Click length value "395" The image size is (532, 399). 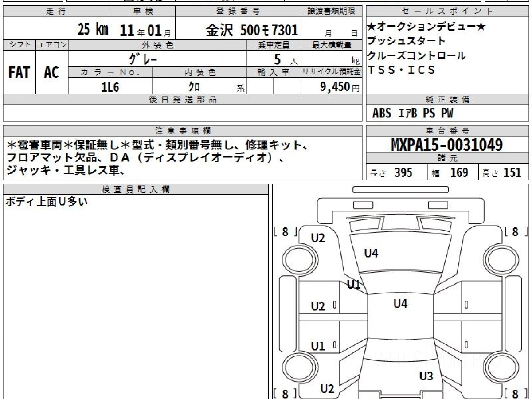[403, 172]
